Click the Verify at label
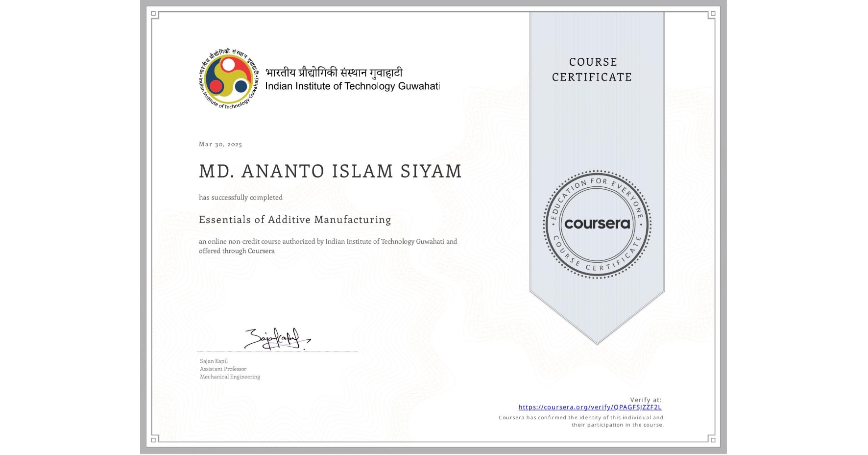The height and width of the screenshot is (455, 868). [645, 399]
